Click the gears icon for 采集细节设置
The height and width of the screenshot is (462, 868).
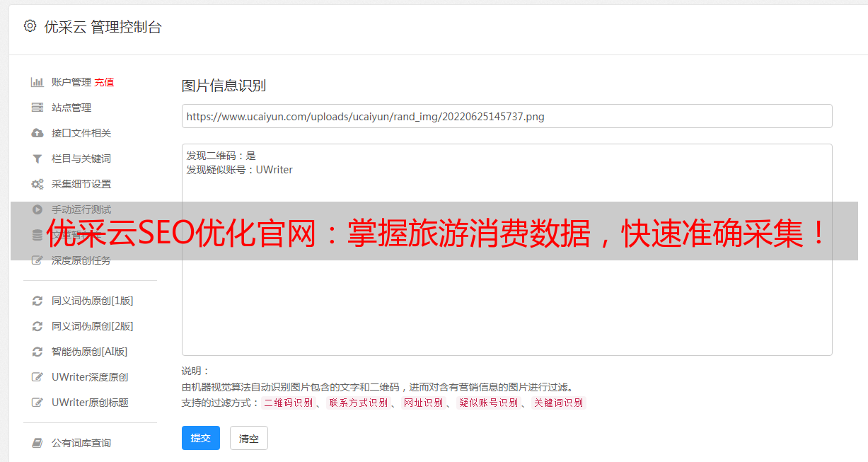37,184
